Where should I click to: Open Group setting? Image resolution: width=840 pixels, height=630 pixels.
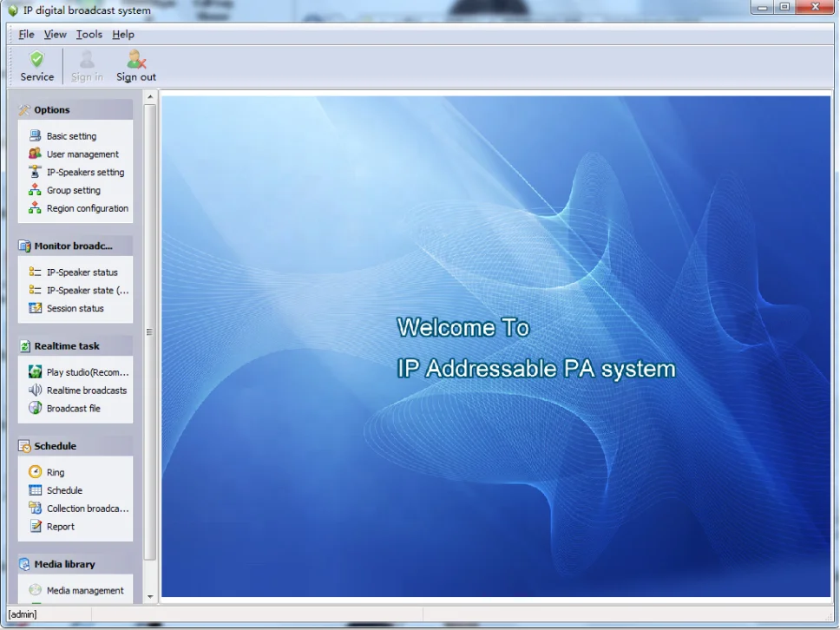tap(74, 190)
